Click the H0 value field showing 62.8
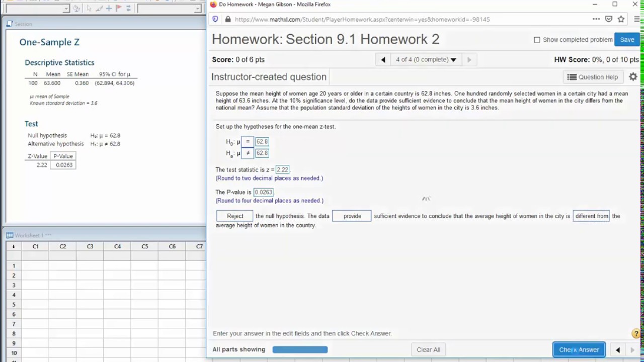The height and width of the screenshot is (362, 644). click(x=262, y=141)
